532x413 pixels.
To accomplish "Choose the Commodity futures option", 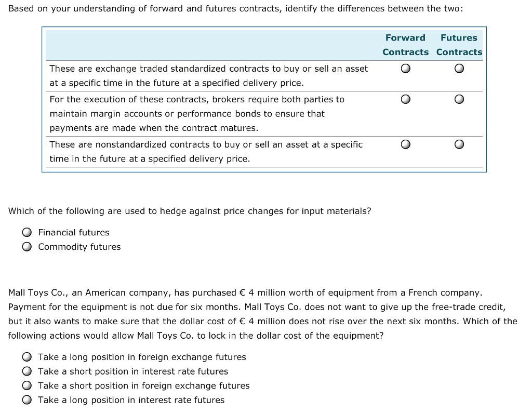I will (26, 247).
